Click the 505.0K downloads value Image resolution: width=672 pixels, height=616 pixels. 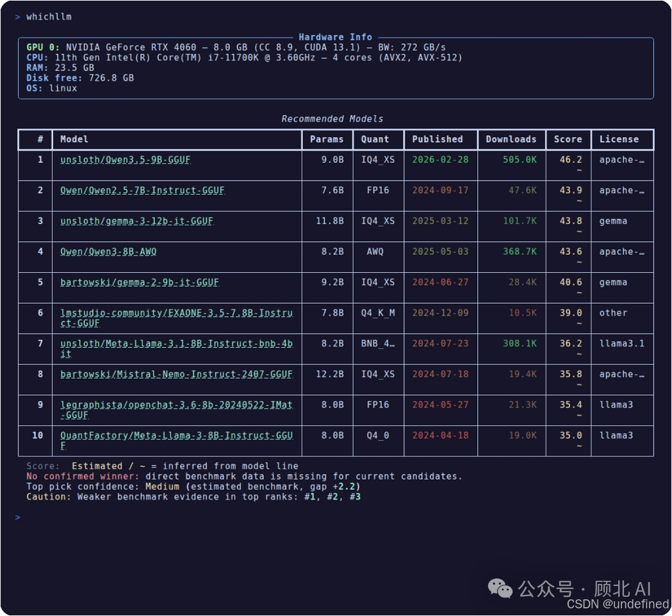[x=520, y=160]
